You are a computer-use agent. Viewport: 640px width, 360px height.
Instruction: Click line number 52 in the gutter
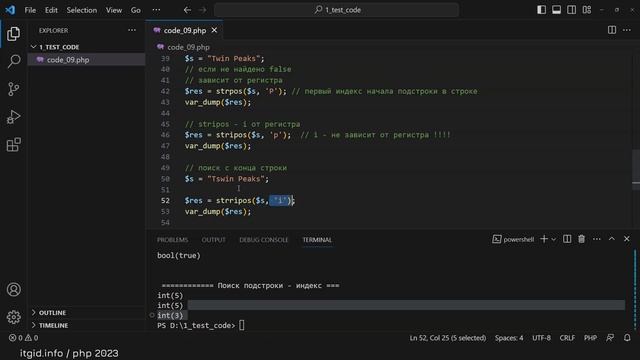pos(165,200)
